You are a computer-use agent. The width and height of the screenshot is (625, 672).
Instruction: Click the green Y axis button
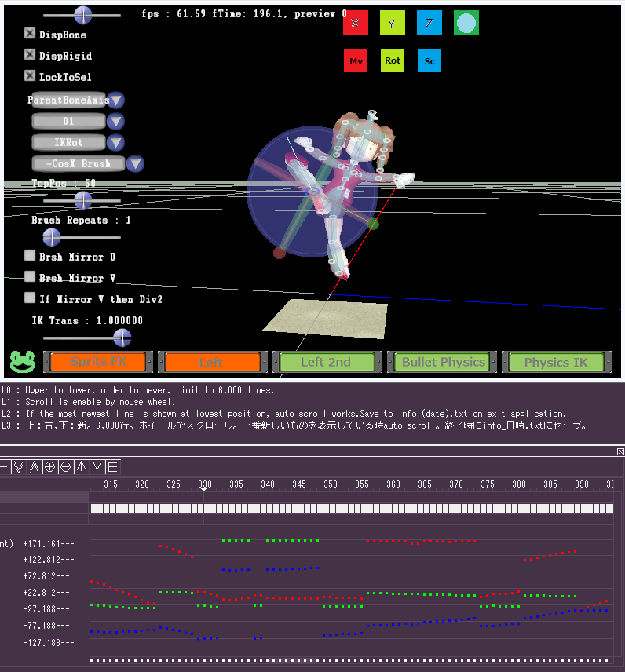393,24
